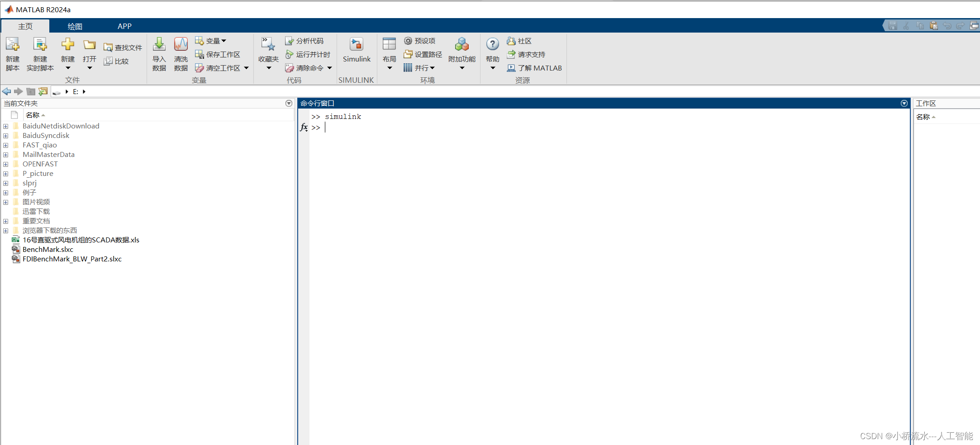The image size is (980, 445).
Task: Click undo icon in quick access toolbar
Action: click(x=947, y=26)
